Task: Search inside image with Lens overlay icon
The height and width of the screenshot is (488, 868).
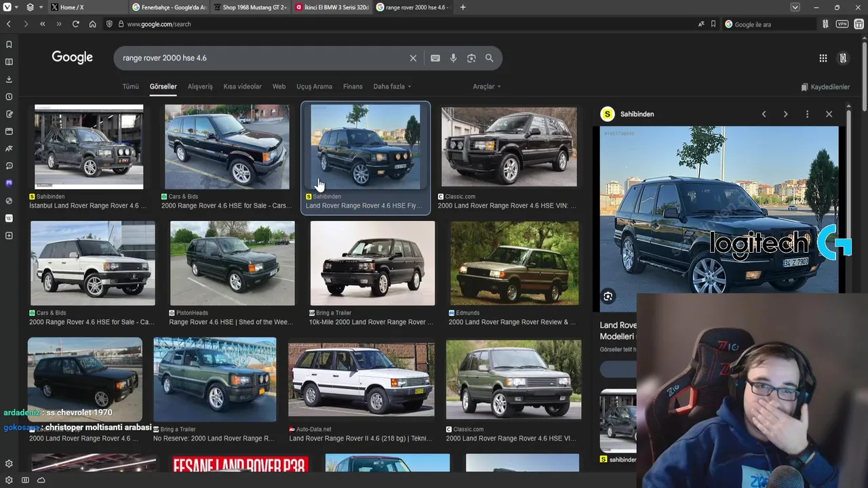Action: (x=608, y=296)
